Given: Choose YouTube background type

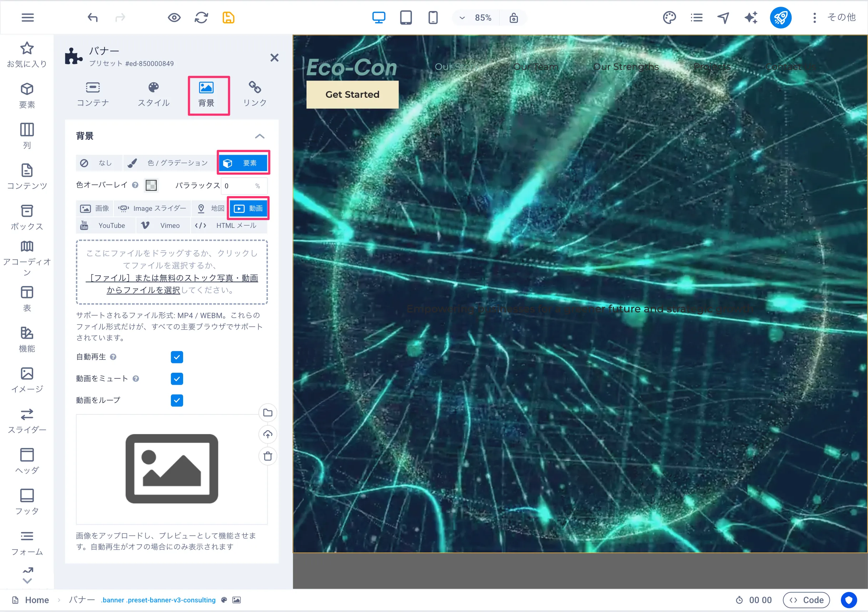Looking at the screenshot, I should (x=106, y=225).
